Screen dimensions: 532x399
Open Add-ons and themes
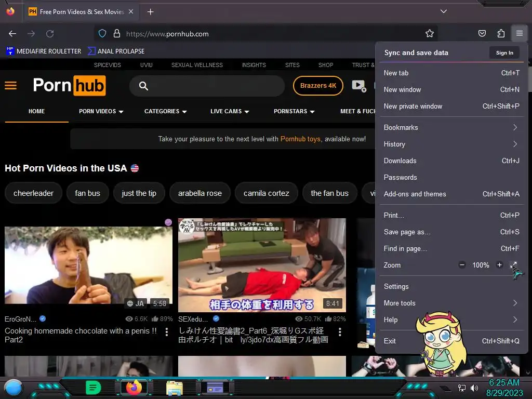click(451, 194)
